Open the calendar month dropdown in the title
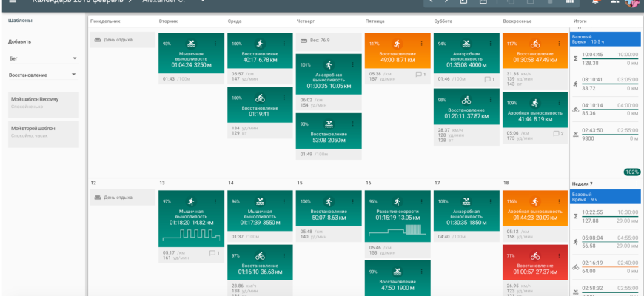The image size is (644, 296). 129,2
